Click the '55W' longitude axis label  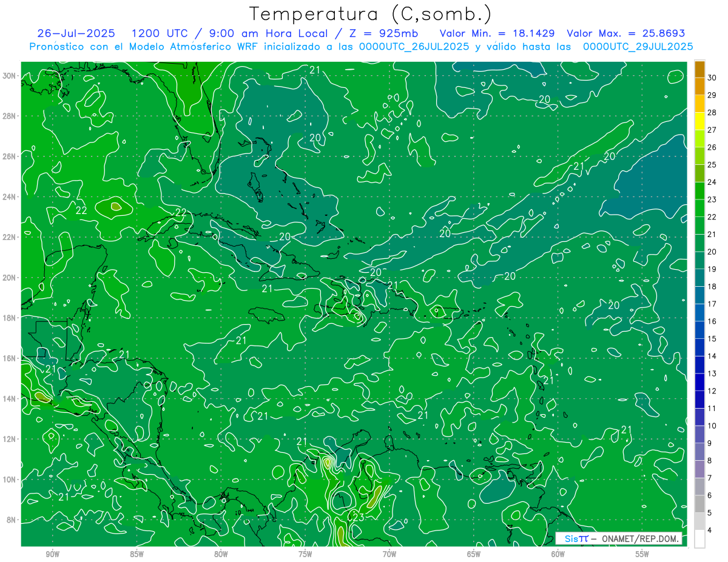tap(642, 554)
